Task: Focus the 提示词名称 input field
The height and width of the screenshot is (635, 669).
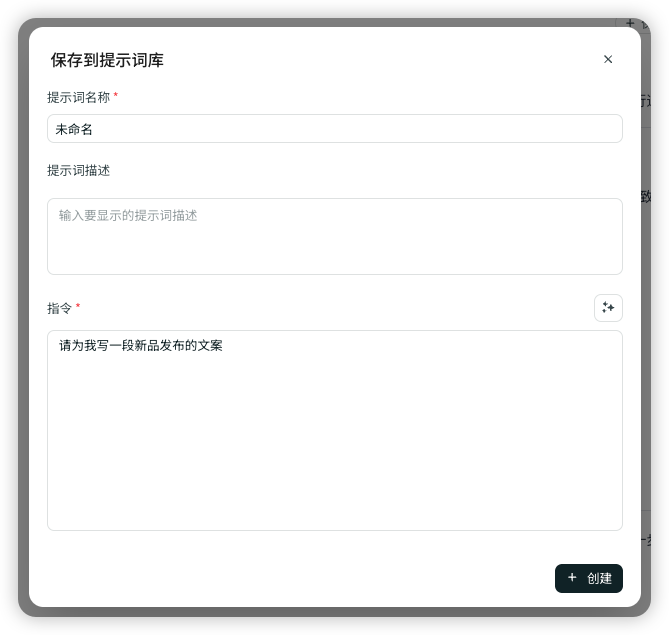Action: click(x=334, y=129)
